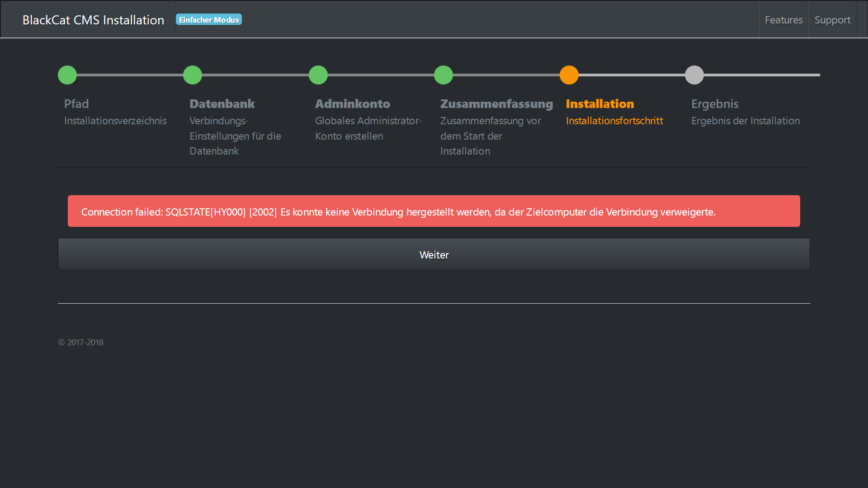Click the Datenbank step heading
Screen dimensions: 868x488
coord(222,104)
